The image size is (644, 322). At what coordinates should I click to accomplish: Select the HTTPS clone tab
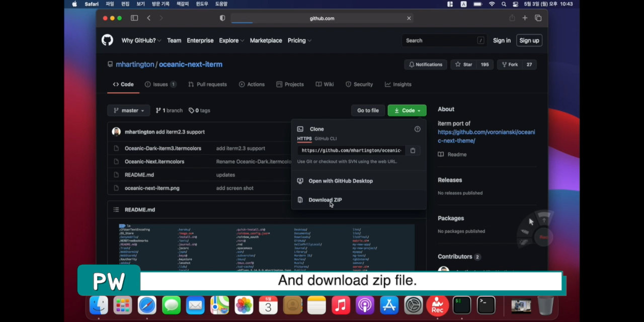point(304,139)
